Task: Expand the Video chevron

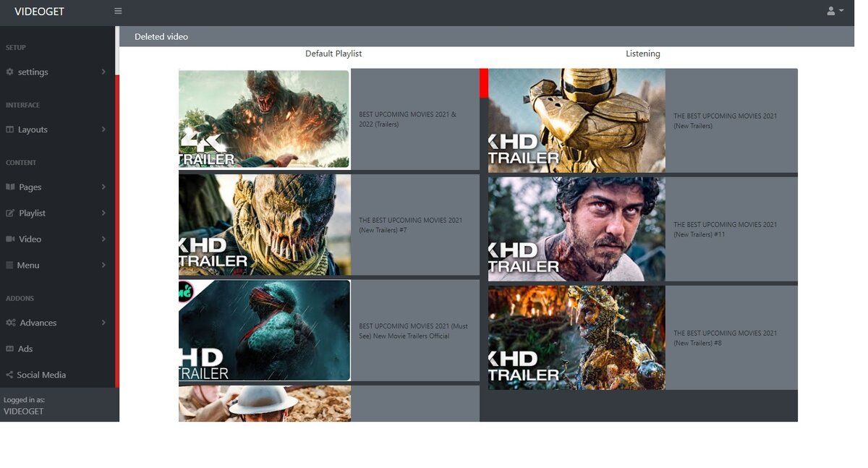Action: (x=103, y=239)
